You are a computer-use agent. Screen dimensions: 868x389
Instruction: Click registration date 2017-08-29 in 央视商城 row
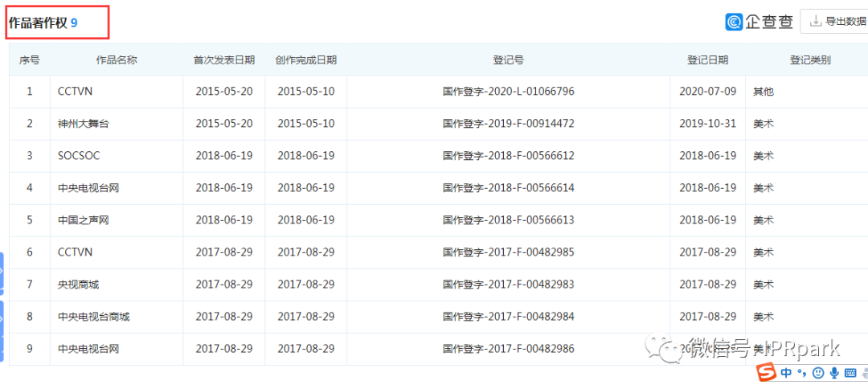[707, 285]
